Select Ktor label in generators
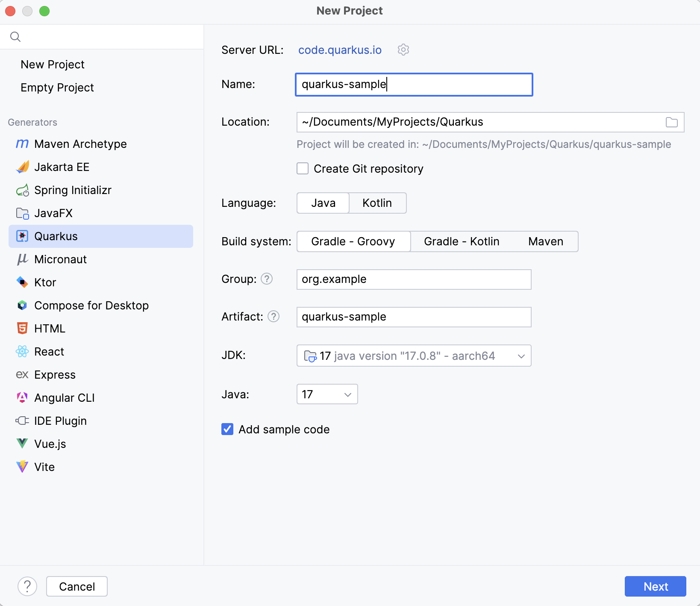Image resolution: width=700 pixels, height=606 pixels. (45, 282)
